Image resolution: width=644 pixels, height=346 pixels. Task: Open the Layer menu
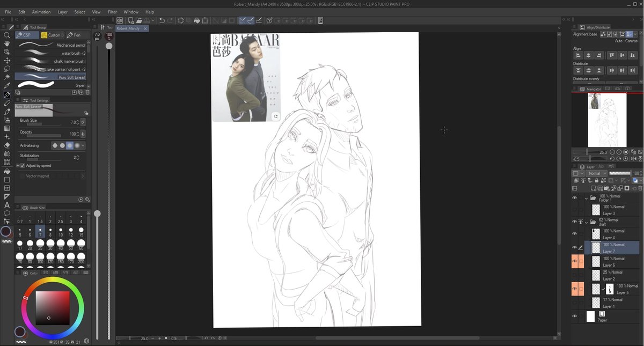tap(63, 12)
